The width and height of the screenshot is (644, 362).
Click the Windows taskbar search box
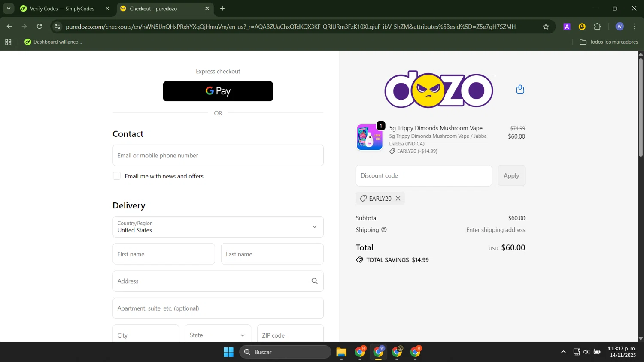click(x=285, y=352)
